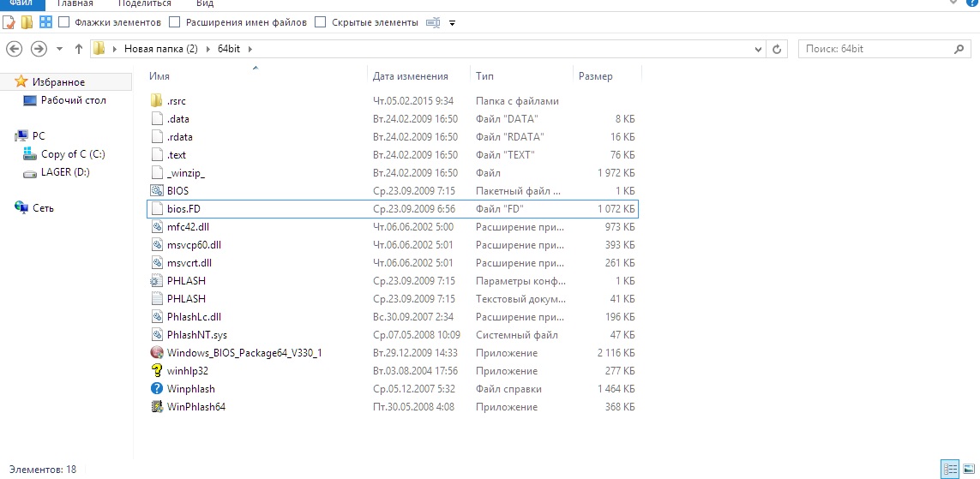Screen dimensions: 980x479
Task: Open the recent locations dropdown arrow
Action: click(x=60, y=50)
